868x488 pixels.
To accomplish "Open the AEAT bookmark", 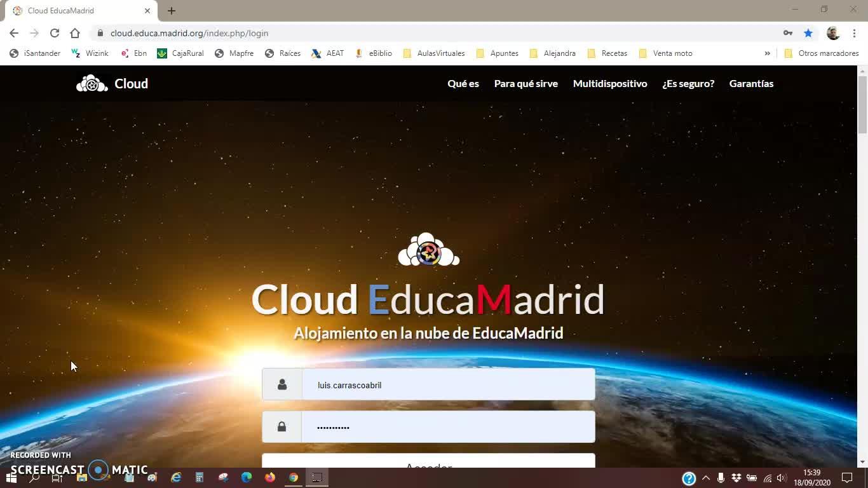I will [328, 53].
